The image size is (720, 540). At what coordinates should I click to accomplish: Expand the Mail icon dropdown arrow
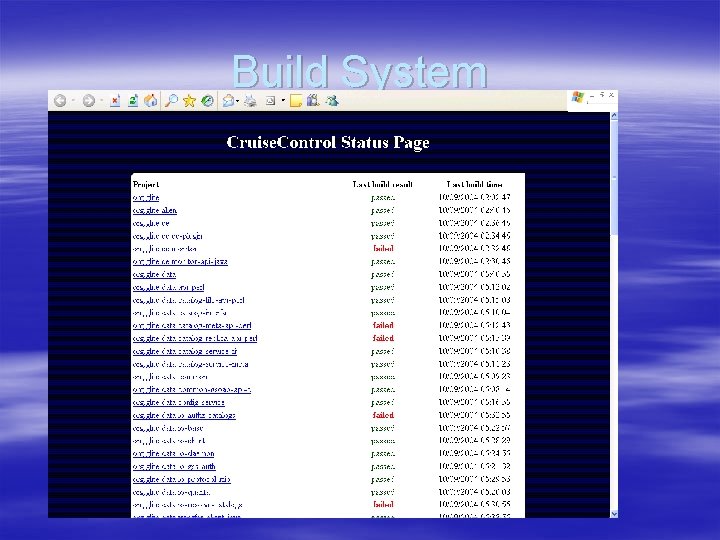[x=237, y=101]
